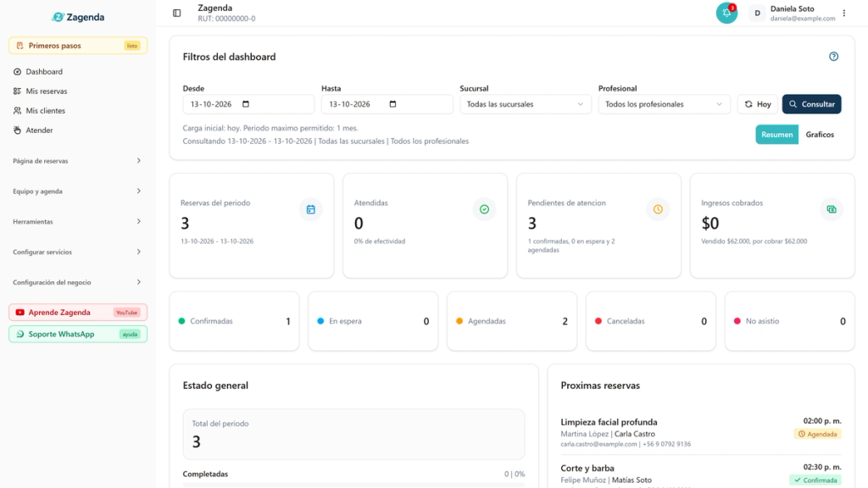
Task: Click the YouTube icon in Aprende Zagenda
Action: click(x=20, y=313)
